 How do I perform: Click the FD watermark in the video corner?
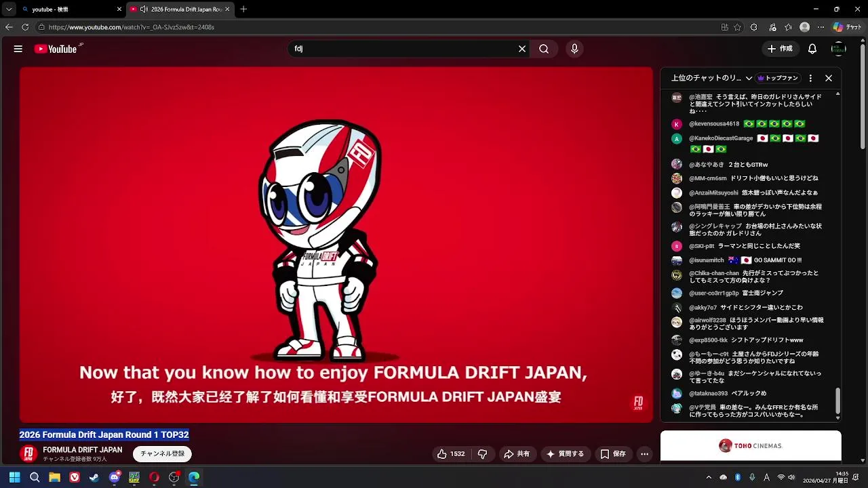coord(638,403)
